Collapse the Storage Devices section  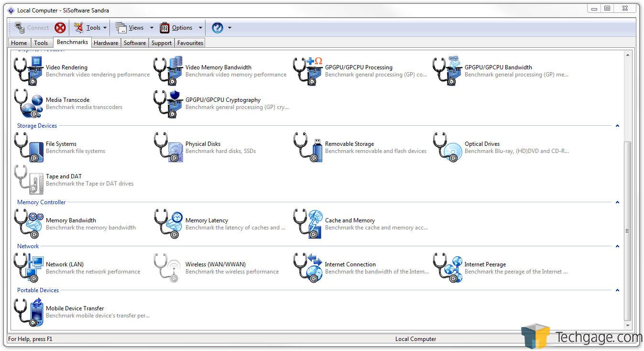(x=617, y=126)
